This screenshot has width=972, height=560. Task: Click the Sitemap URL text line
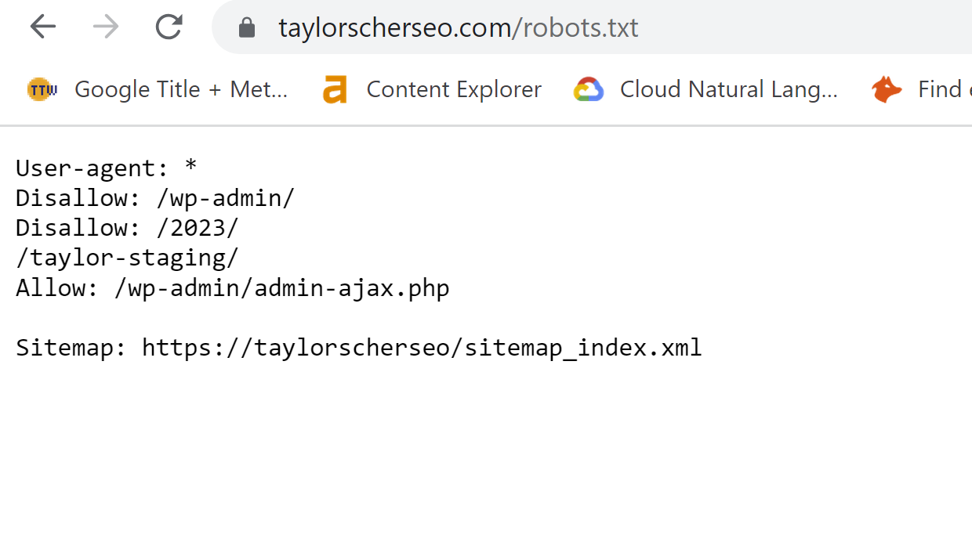358,347
